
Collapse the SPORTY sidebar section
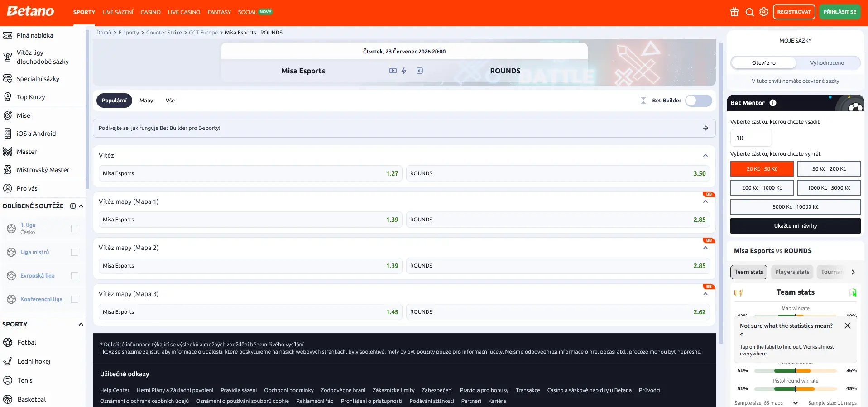(81, 324)
